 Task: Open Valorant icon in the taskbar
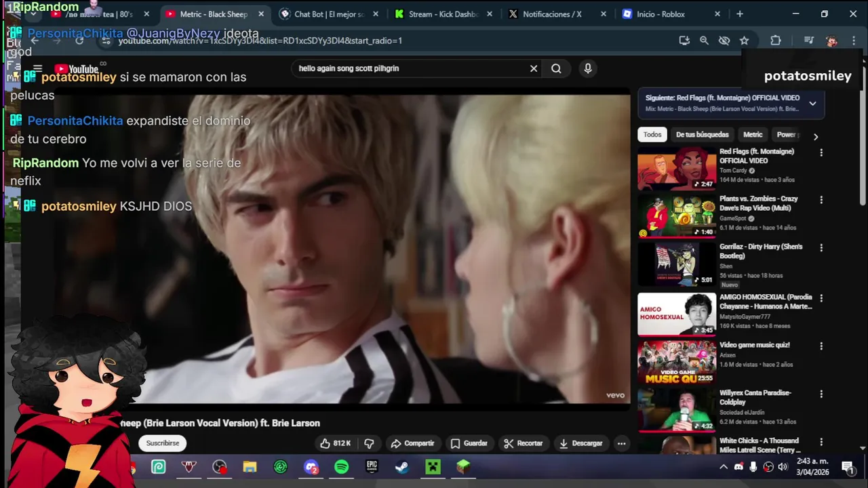pos(189,467)
